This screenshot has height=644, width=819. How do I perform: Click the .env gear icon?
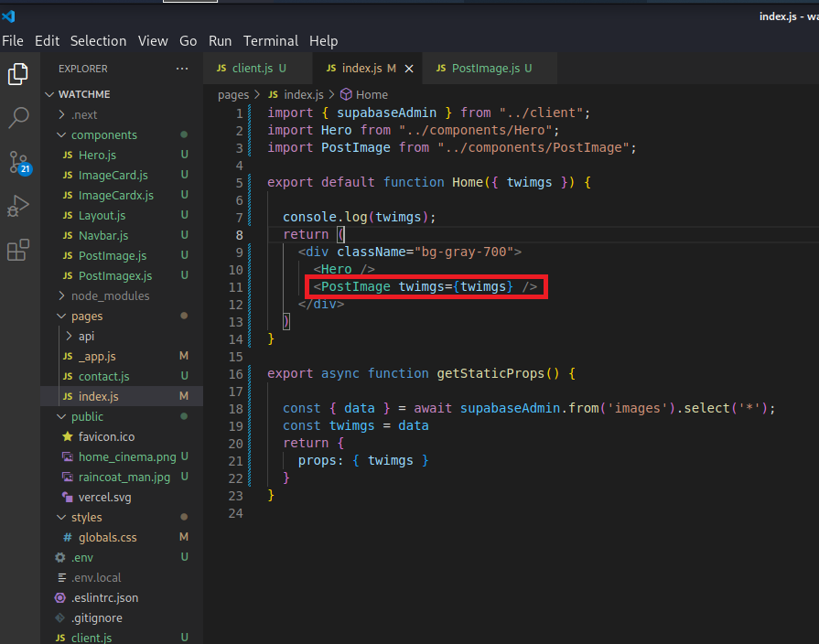pyautogui.click(x=60, y=557)
